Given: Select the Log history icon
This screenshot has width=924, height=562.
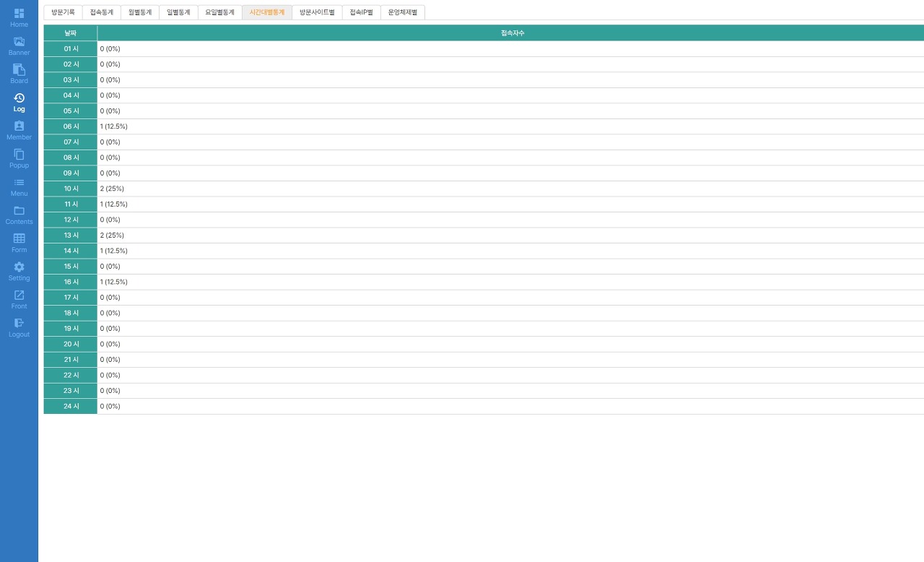Looking at the screenshot, I should 19,98.
